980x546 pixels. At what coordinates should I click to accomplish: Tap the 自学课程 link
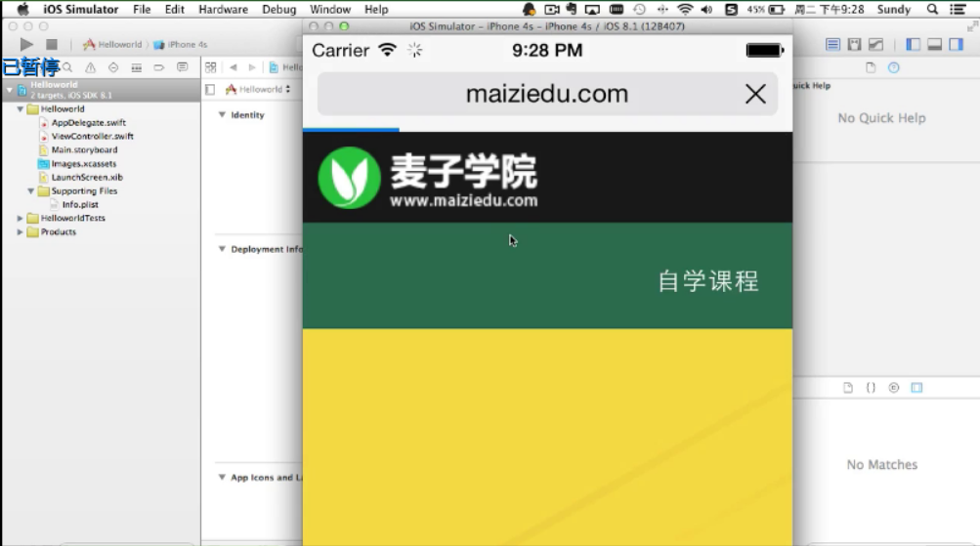[708, 281]
